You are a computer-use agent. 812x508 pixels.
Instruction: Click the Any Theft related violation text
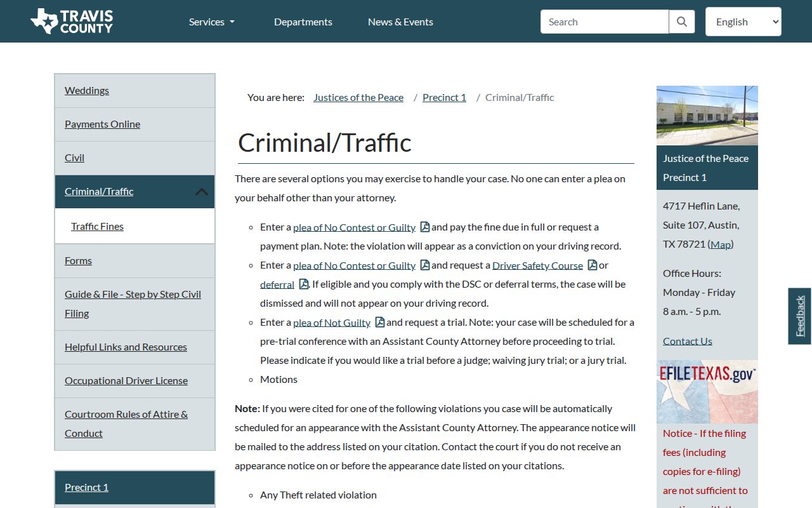(x=318, y=495)
